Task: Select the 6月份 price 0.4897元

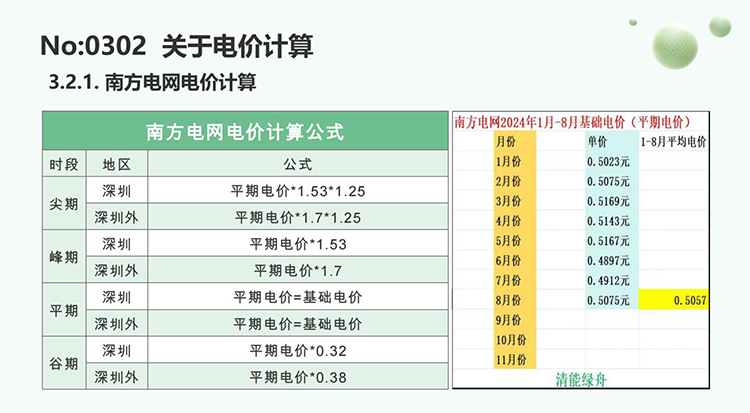Action: click(608, 260)
